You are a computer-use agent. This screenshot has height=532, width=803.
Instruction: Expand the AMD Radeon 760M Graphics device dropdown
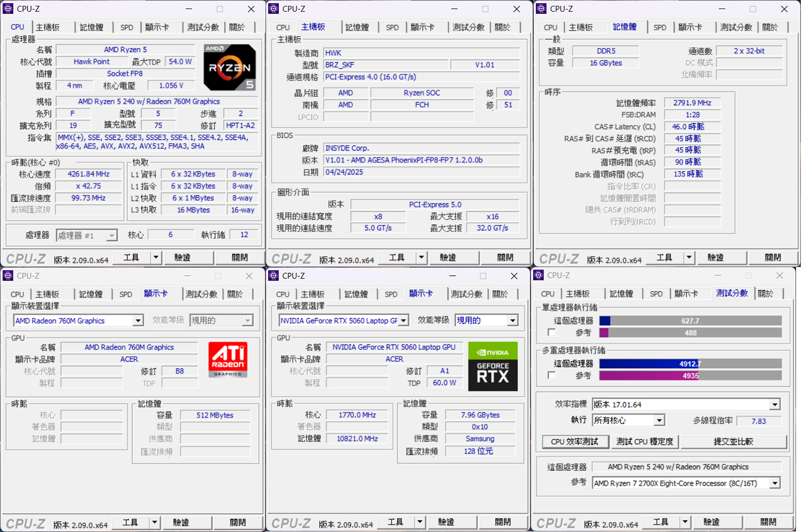(x=138, y=321)
